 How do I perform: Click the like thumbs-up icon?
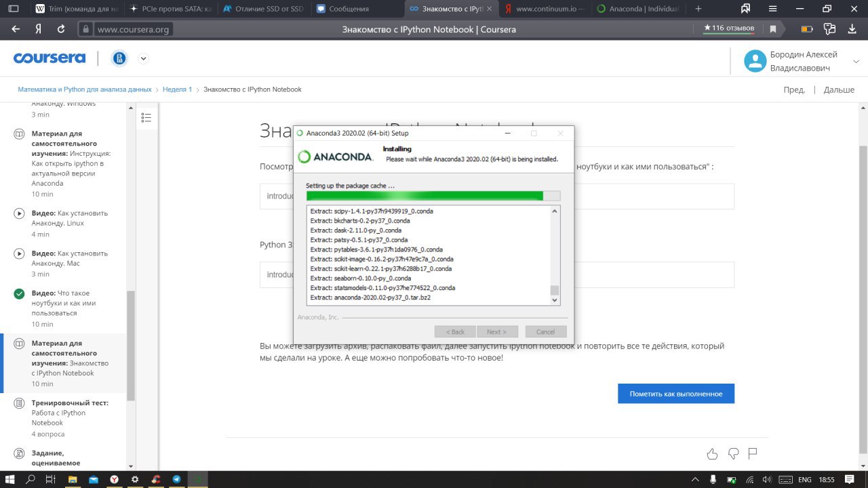[x=712, y=453]
